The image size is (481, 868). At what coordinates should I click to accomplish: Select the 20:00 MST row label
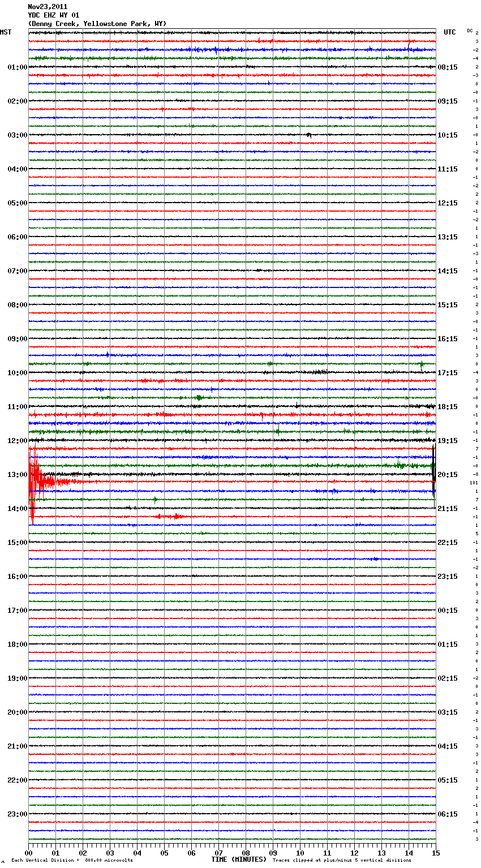click(x=18, y=712)
